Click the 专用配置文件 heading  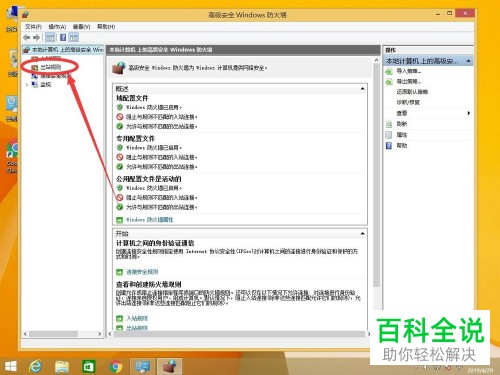135,138
